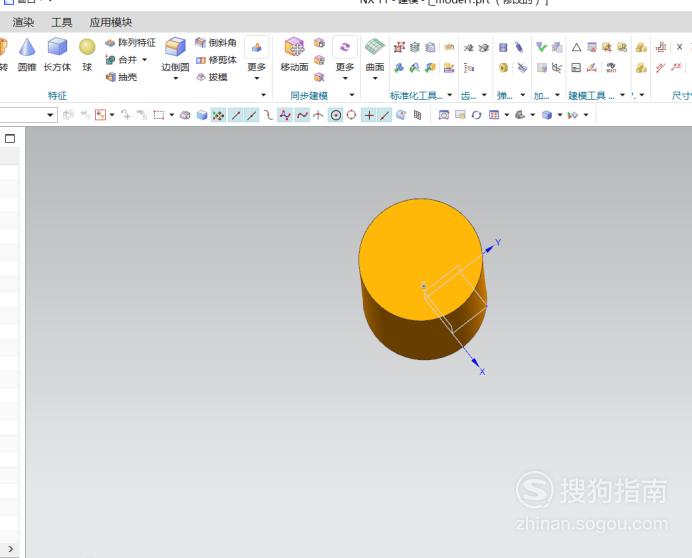This screenshot has width=692, height=558.
Task: Choose the 倒斜角 chamfer command
Action: pos(216,43)
